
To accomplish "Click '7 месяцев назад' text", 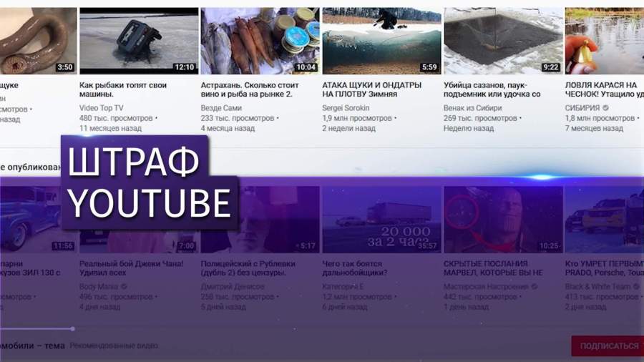I will point(594,129).
